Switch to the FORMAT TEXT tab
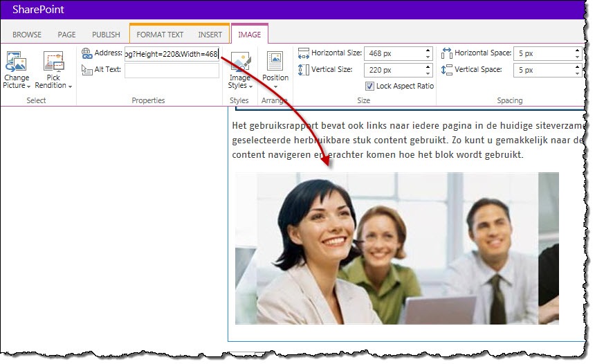 point(160,35)
